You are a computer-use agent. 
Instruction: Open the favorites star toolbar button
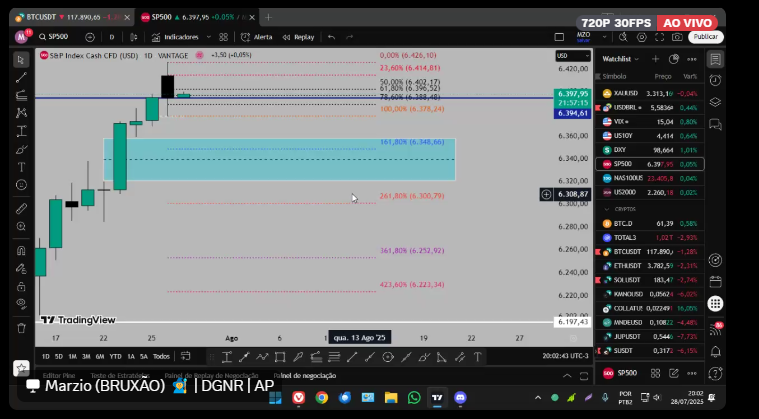pos(21,368)
